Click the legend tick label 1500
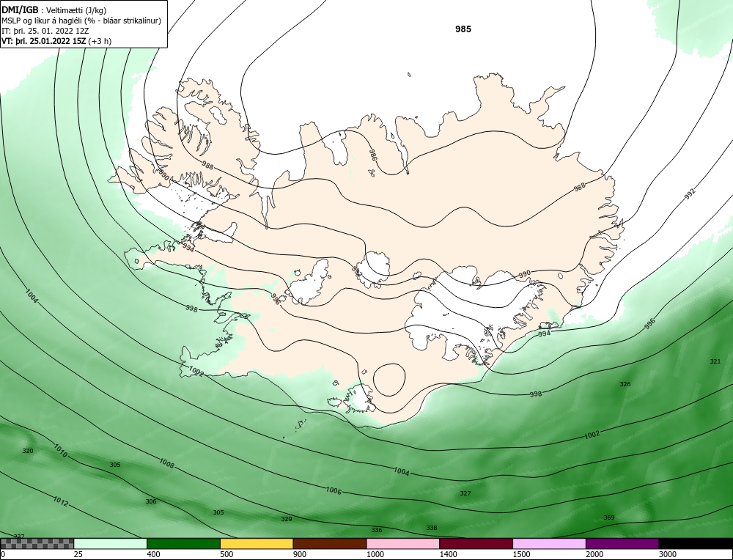 pos(521,554)
